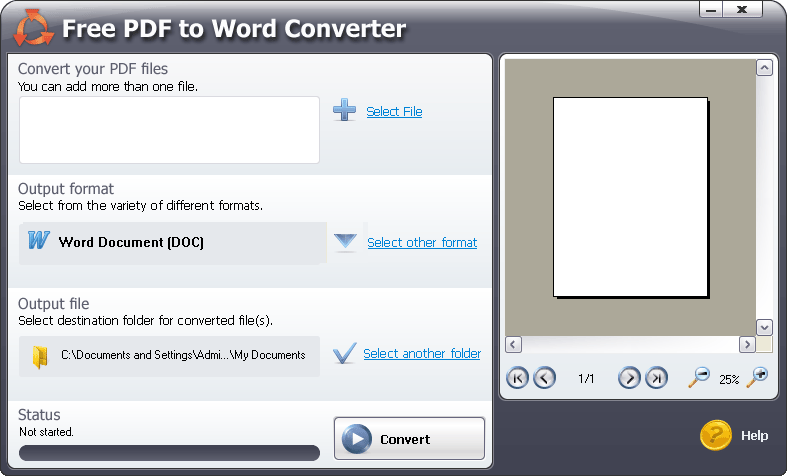Jump to last page in preview
The height and width of the screenshot is (476, 787).
pos(656,378)
